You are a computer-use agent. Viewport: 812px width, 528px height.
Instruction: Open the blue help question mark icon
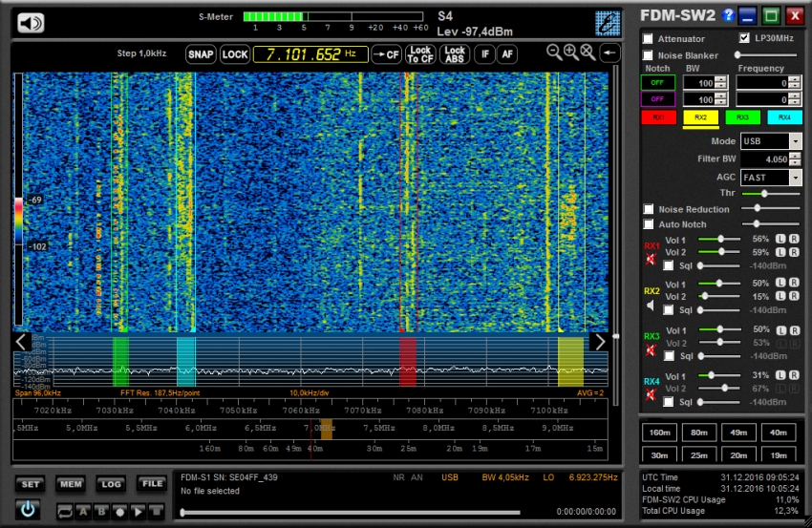(x=729, y=15)
